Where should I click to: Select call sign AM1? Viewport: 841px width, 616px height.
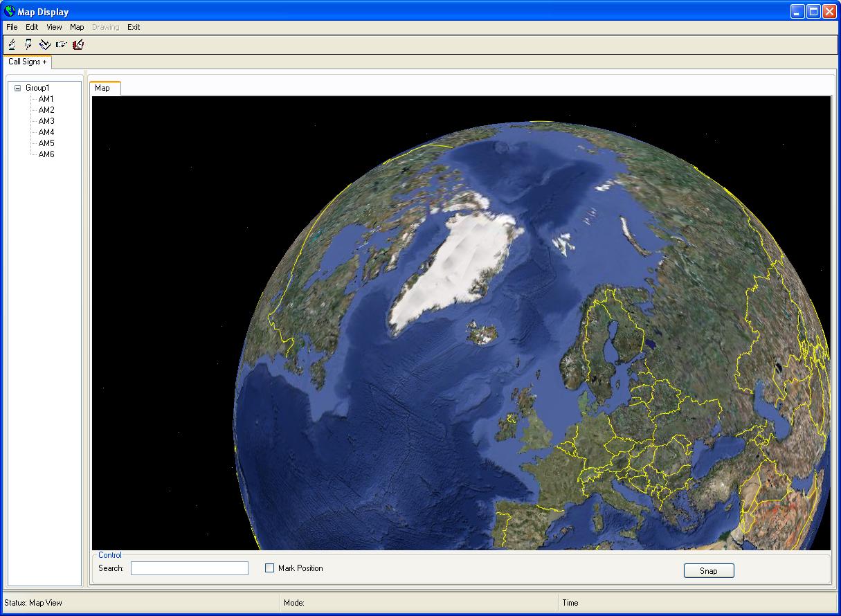point(46,99)
